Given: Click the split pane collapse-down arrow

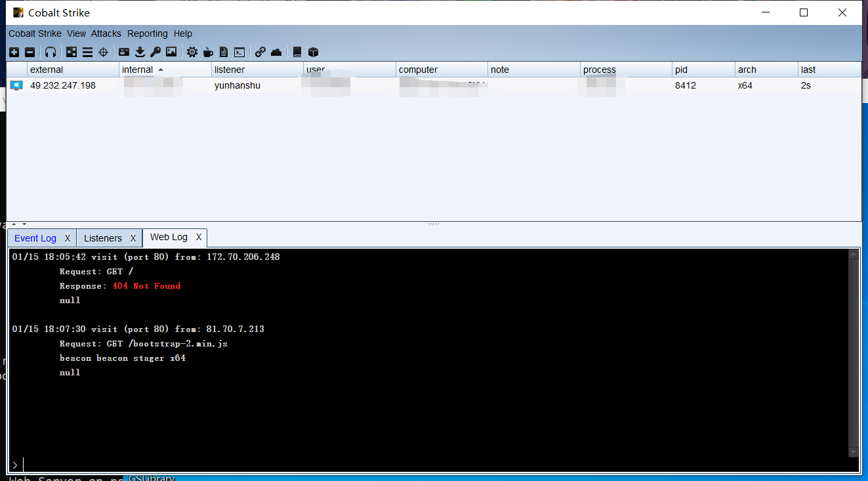Looking at the screenshot, I should (24, 224).
